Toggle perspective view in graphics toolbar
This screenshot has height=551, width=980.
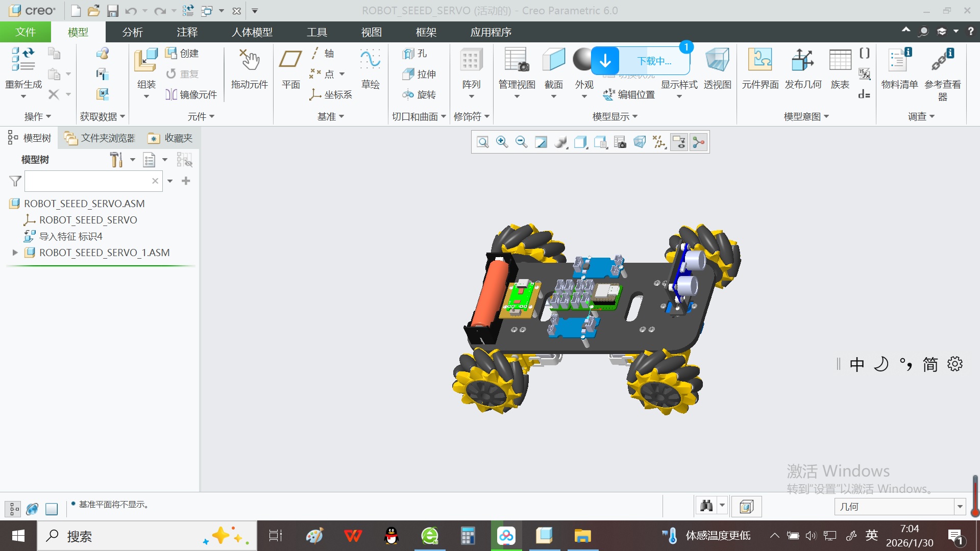click(x=640, y=142)
